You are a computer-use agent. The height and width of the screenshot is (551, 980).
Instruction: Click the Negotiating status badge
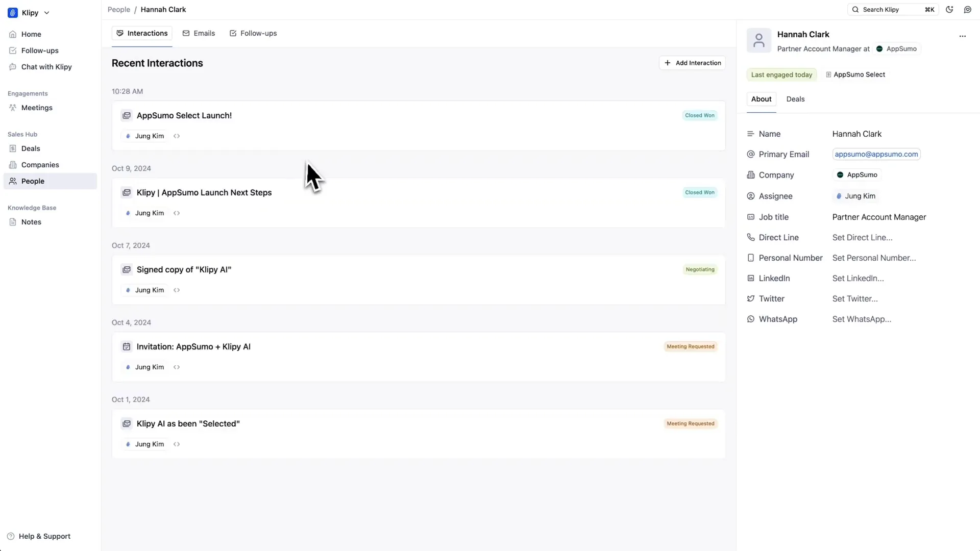[x=700, y=269]
